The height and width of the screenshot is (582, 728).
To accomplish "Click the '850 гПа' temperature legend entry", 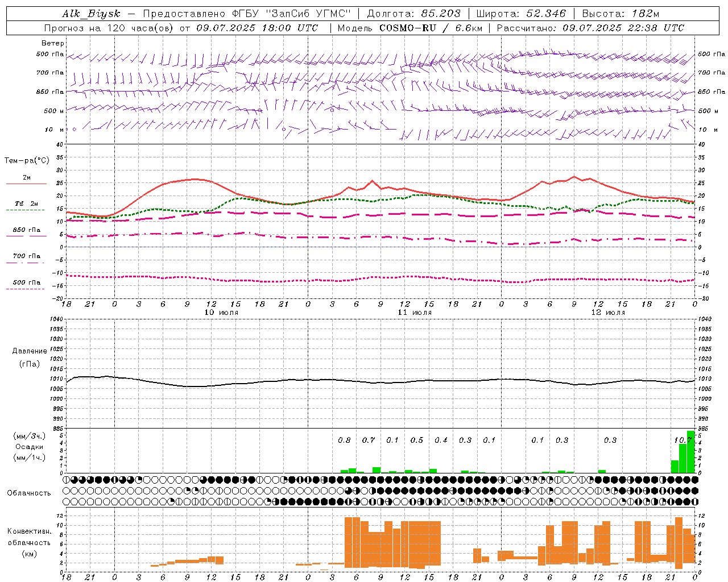I will 27,230.
